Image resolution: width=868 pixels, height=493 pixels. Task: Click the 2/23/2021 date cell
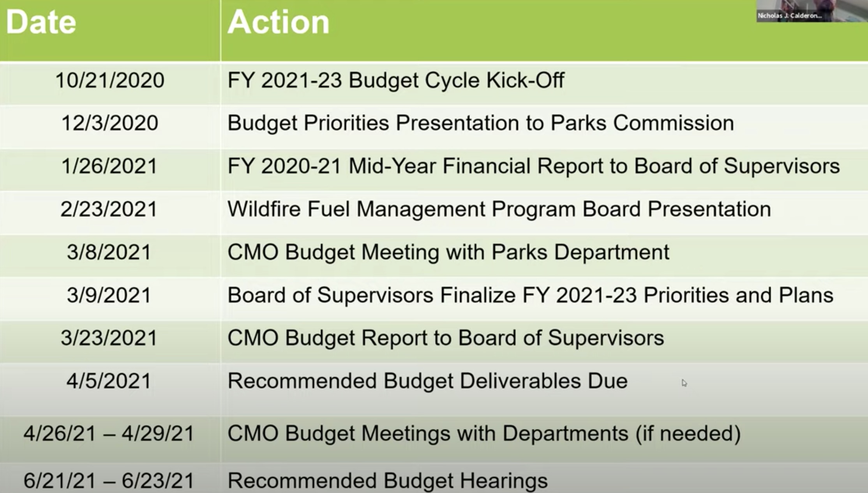click(109, 209)
